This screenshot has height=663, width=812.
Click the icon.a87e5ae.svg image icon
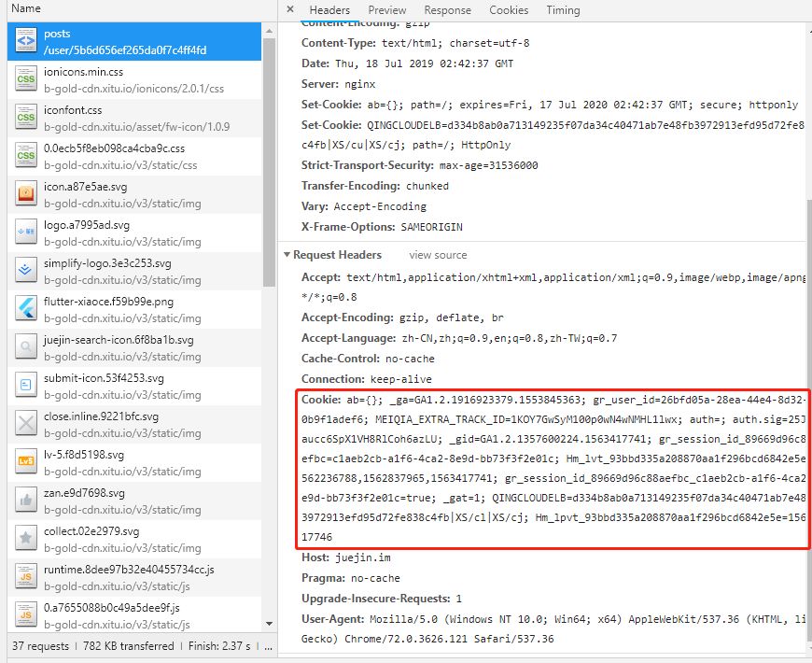coord(26,194)
